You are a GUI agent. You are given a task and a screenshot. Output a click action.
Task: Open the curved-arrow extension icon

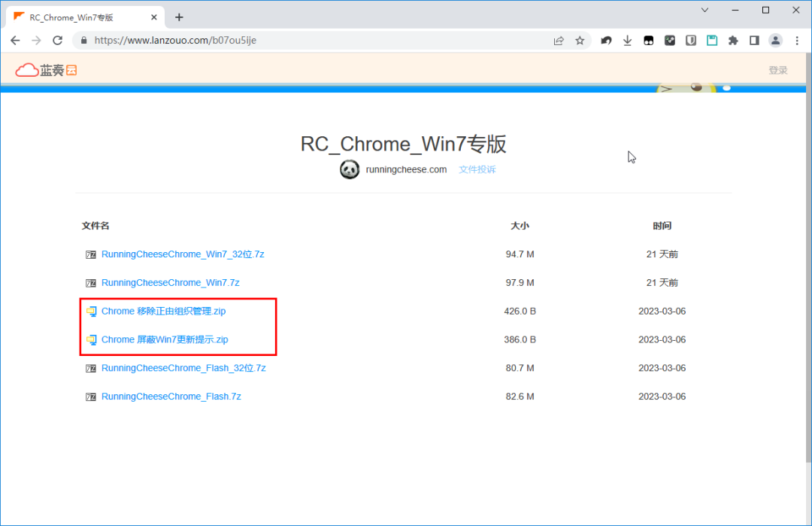tap(606, 41)
